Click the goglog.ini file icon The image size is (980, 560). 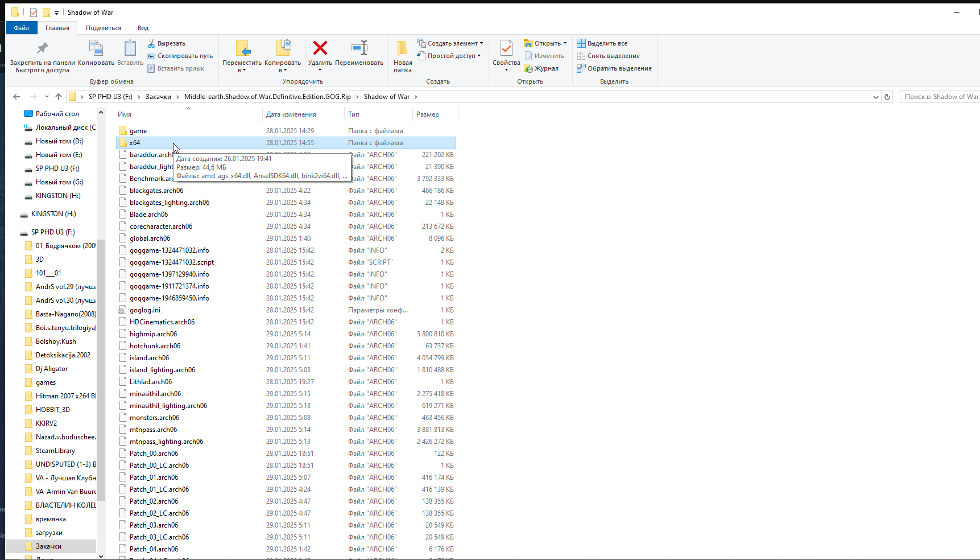pos(122,310)
